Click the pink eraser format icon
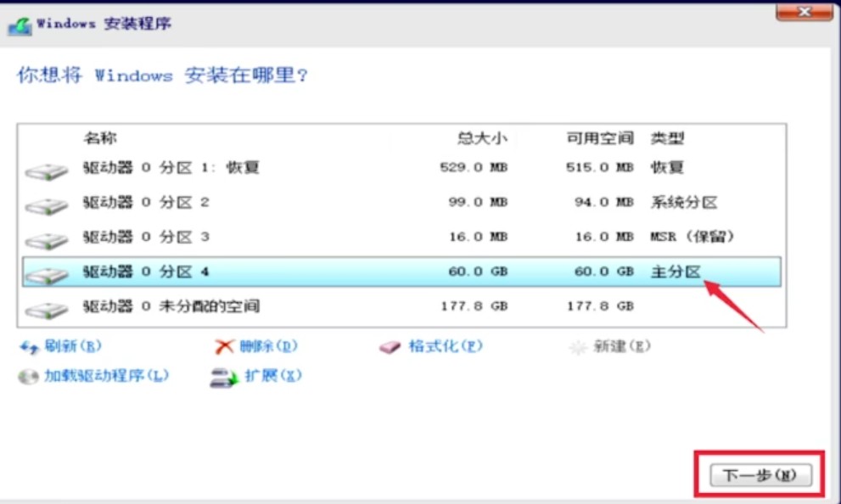Viewport: 841px width, 504px height. 390,347
